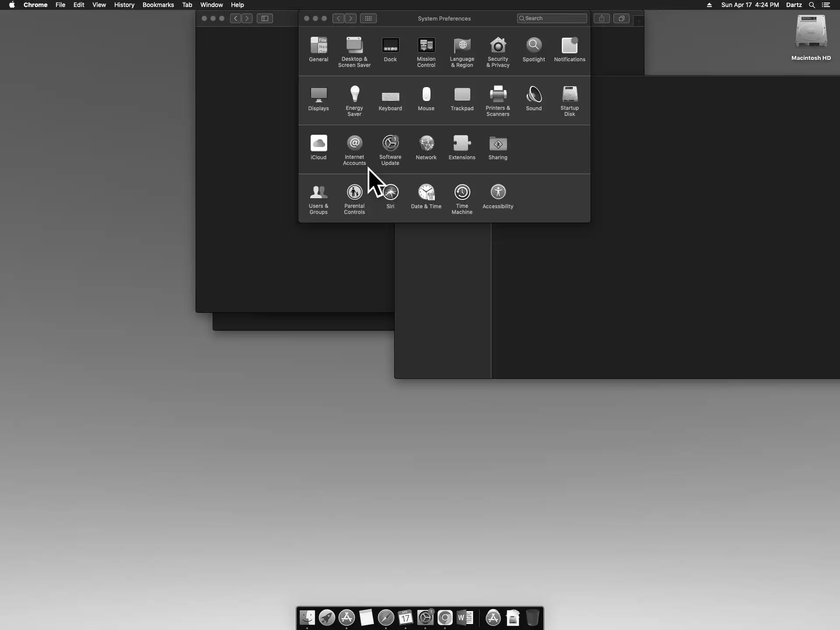
Task: Open Notification Center from menu bar
Action: 826,5
